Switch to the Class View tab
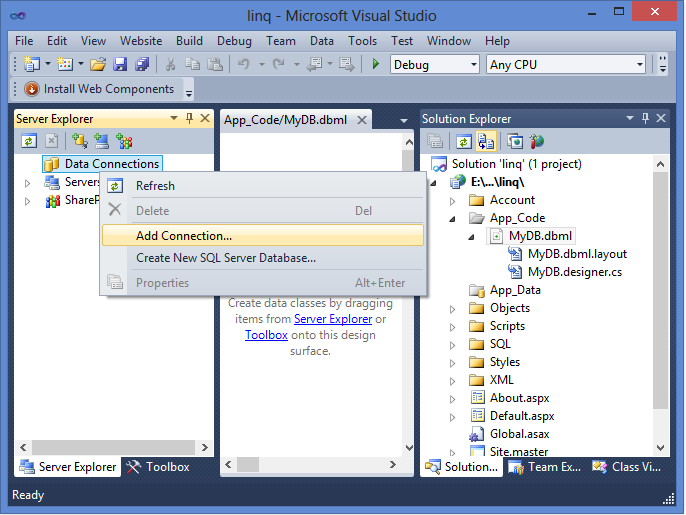This screenshot has height=515, width=686. click(627, 467)
